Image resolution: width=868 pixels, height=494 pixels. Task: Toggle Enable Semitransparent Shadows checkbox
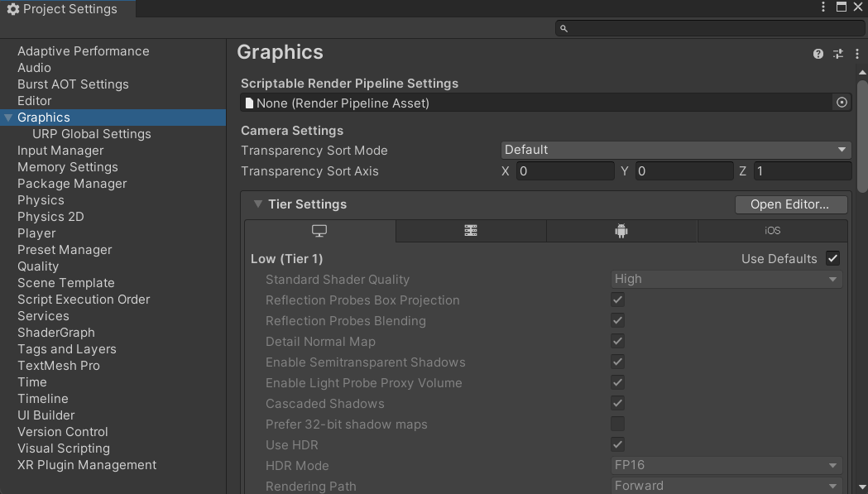coord(618,362)
